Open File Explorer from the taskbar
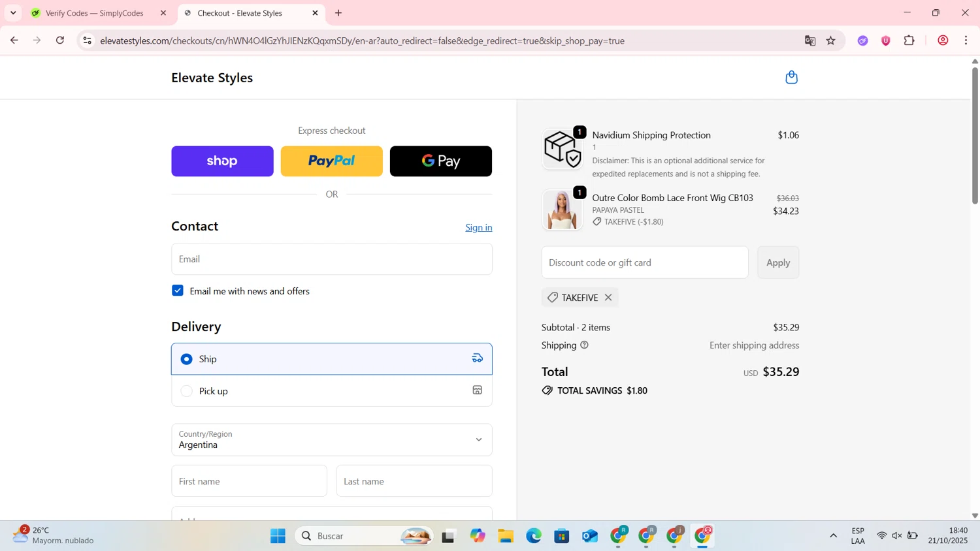The height and width of the screenshot is (551, 980). 506,536
